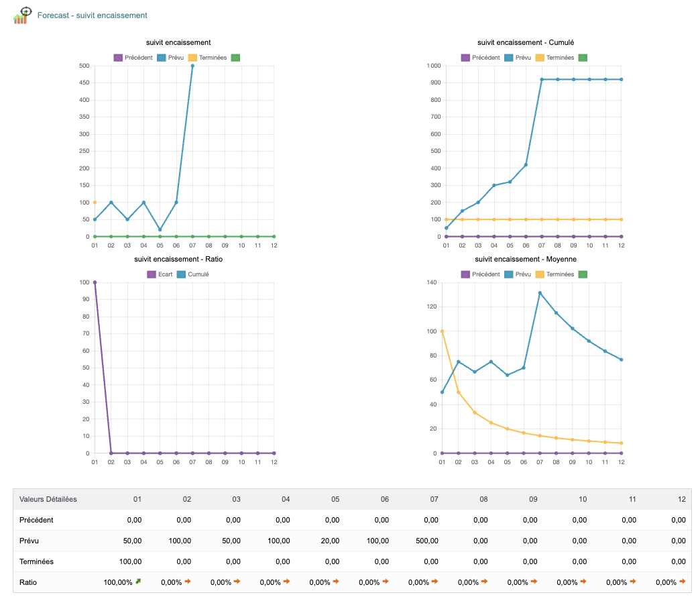Click the Prévu peak point at 07 in Moyenne chart

[x=539, y=293]
